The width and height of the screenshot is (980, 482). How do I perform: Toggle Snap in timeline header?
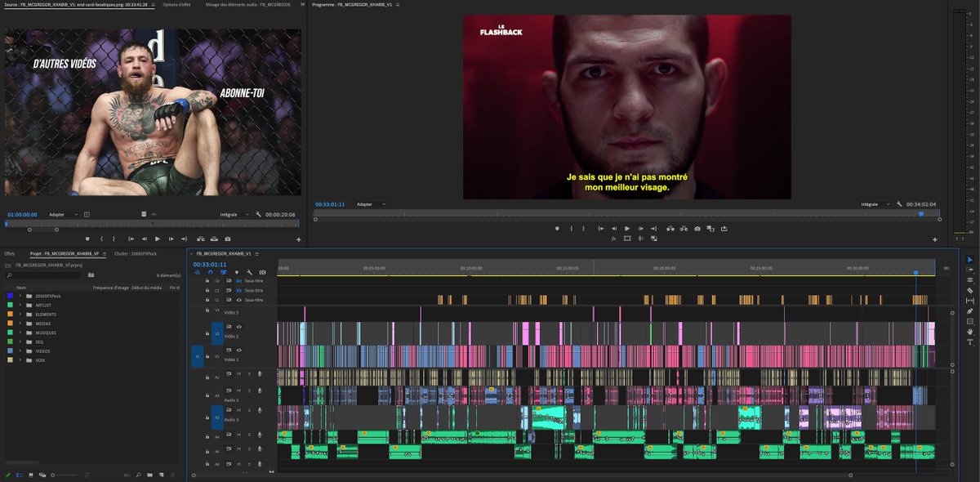coord(211,272)
